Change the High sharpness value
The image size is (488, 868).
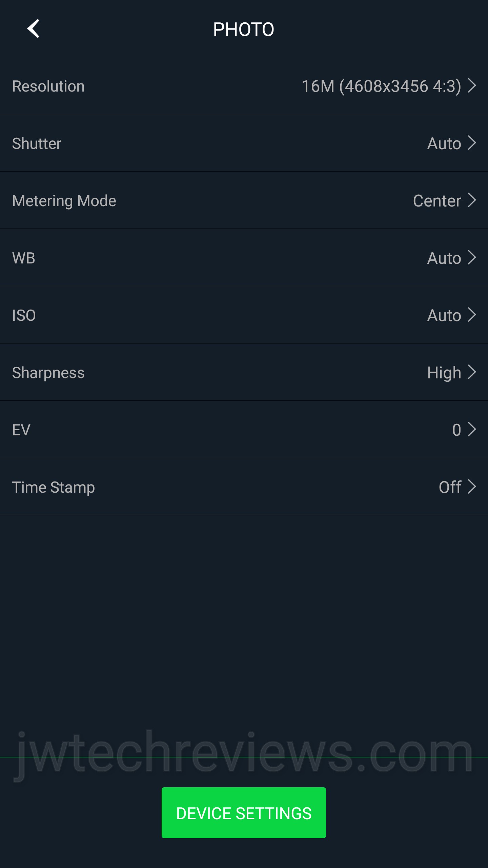[444, 373]
